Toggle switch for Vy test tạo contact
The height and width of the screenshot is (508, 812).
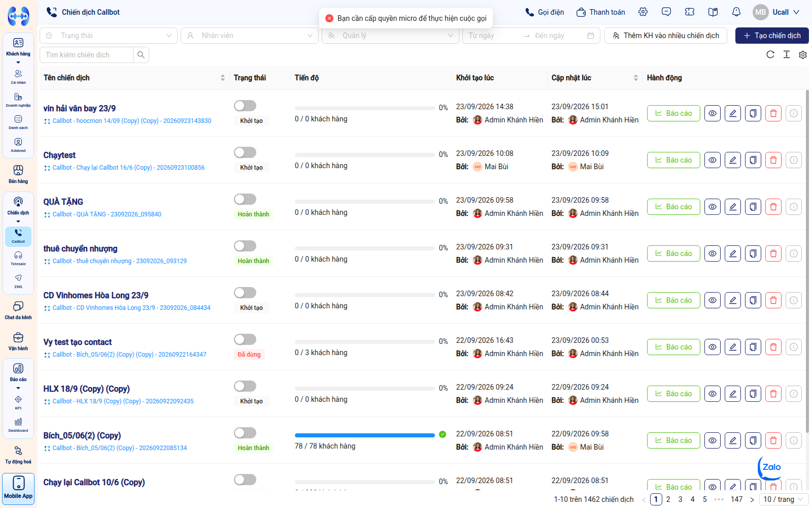pos(245,339)
